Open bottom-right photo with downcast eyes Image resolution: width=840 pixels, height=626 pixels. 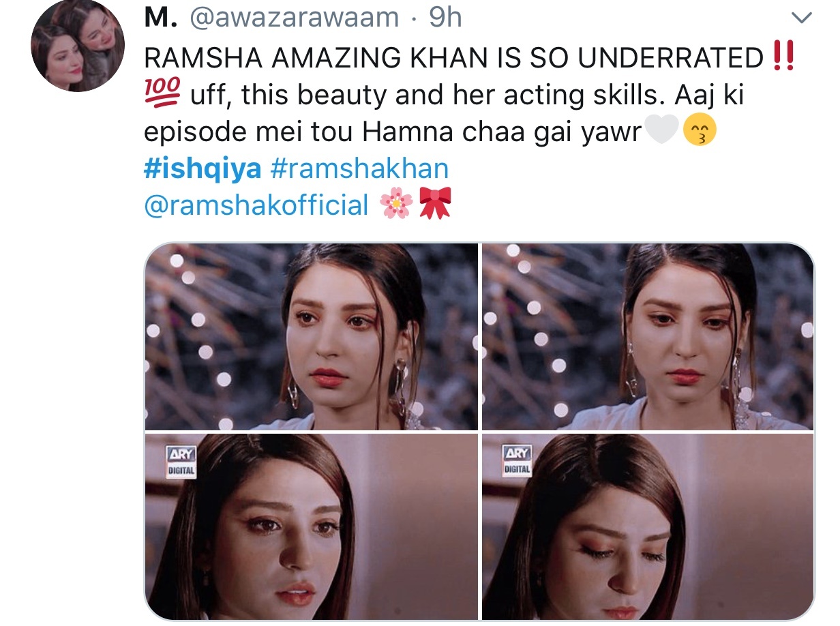click(x=648, y=526)
